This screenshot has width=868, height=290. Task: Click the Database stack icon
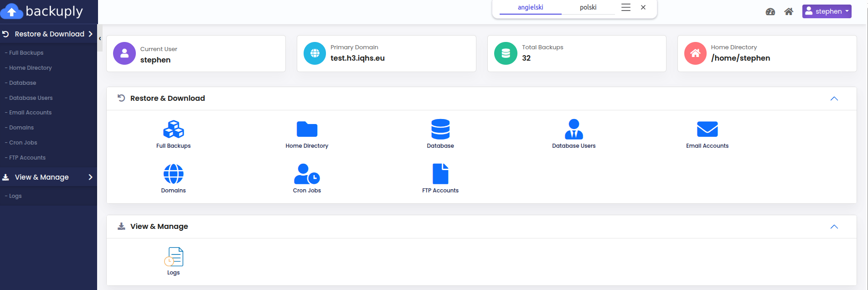[440, 129]
